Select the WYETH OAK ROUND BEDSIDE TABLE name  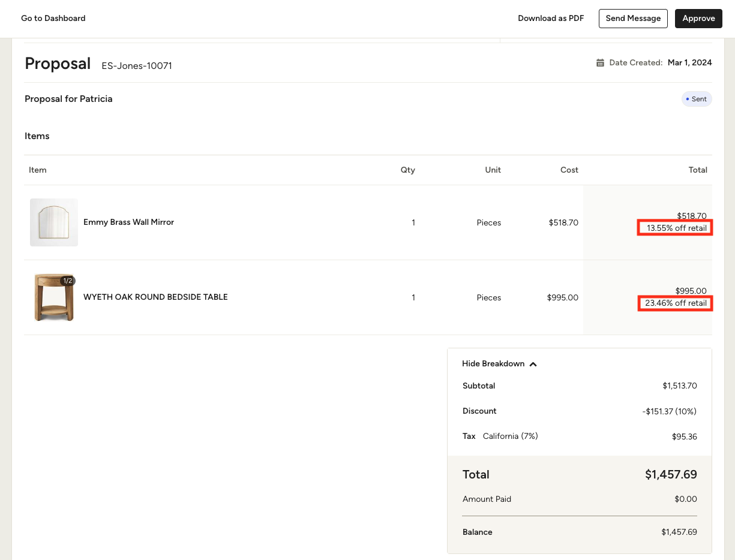coord(155,297)
